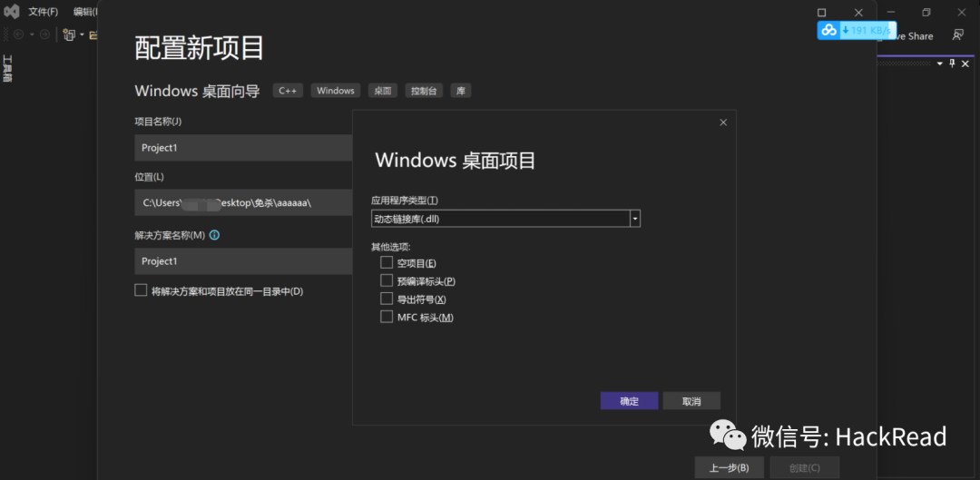Open the 工具箱 side tab
The width and height of the screenshot is (980, 480).
tap(7, 69)
